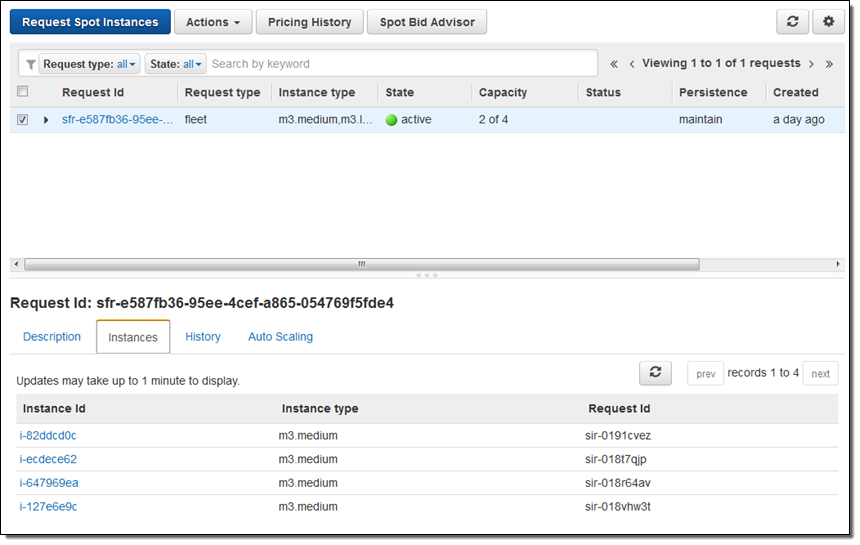Click the Request Spot Instances button
This screenshot has height=545, width=860.
coord(90,22)
